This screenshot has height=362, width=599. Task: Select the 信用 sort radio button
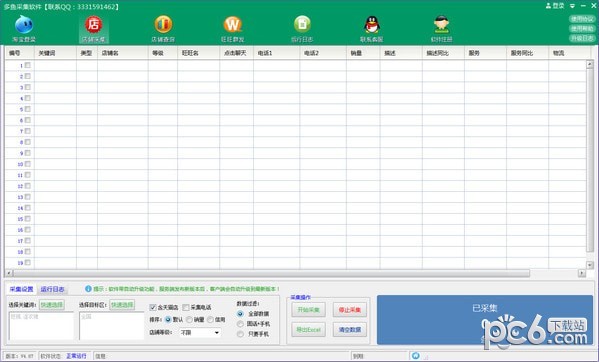pyautogui.click(x=210, y=320)
